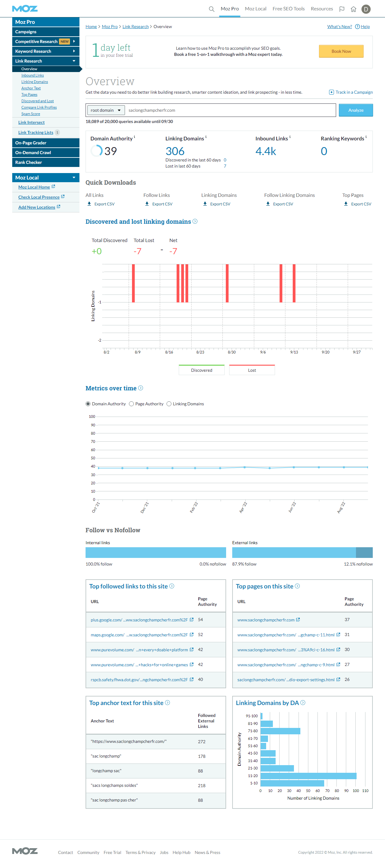
Task: Open external icon for rspcb.safety.fhwa.dot.gov link
Action: (192, 679)
